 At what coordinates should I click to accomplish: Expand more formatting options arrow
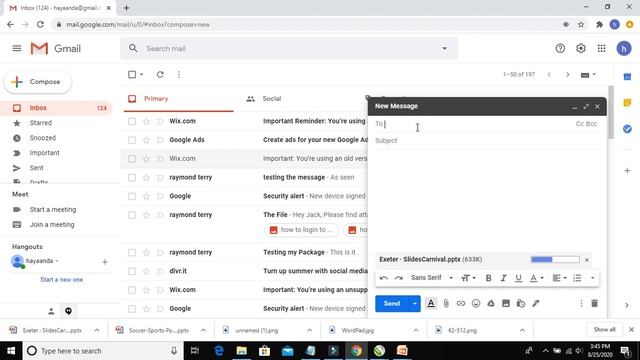[592, 278]
